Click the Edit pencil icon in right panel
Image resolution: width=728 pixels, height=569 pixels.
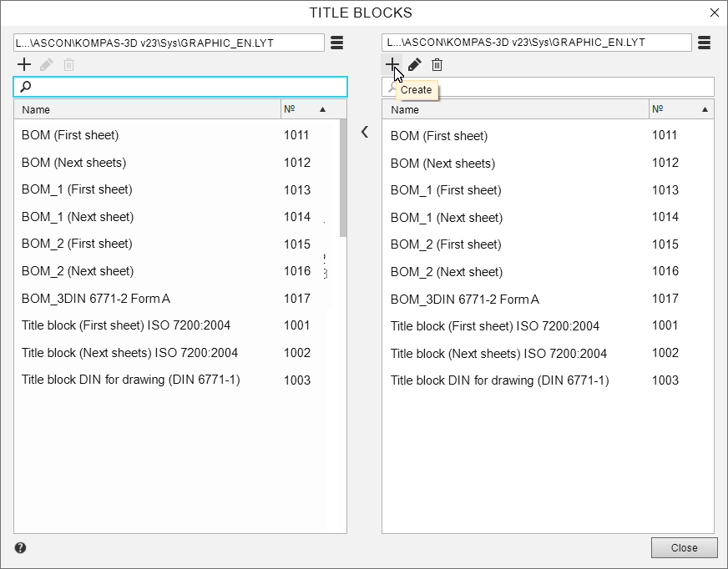(x=414, y=64)
